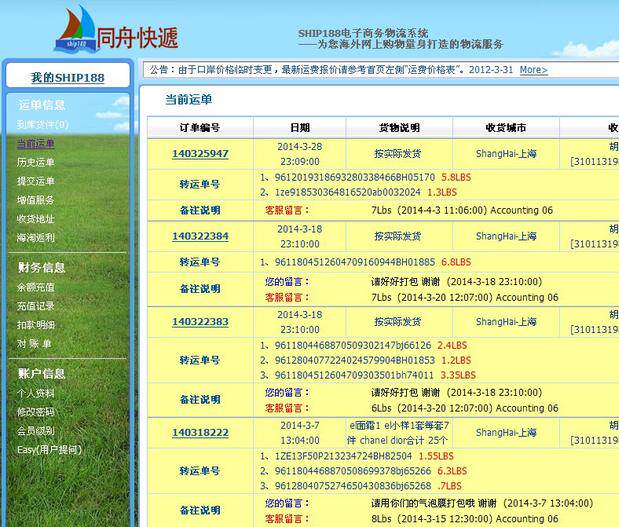This screenshot has height=527, width=619.
Task: Click ShangHai-上海 in order 140325947 row
Action: pyautogui.click(x=506, y=154)
